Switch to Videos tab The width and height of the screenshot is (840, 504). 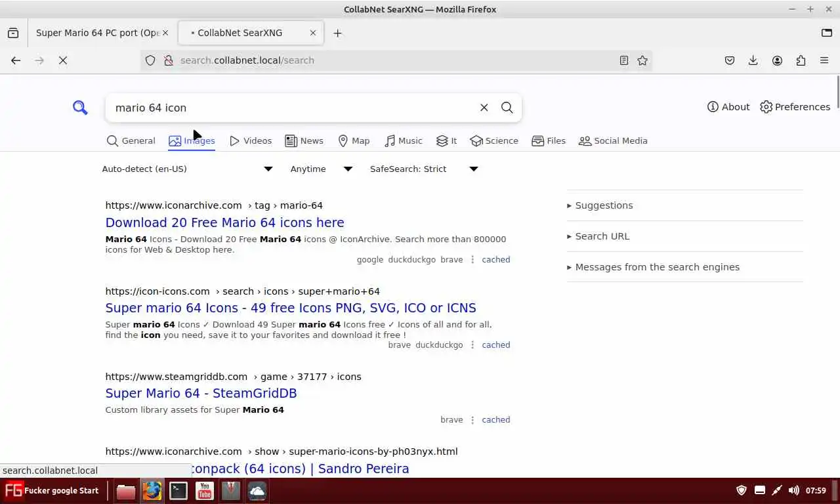250,140
